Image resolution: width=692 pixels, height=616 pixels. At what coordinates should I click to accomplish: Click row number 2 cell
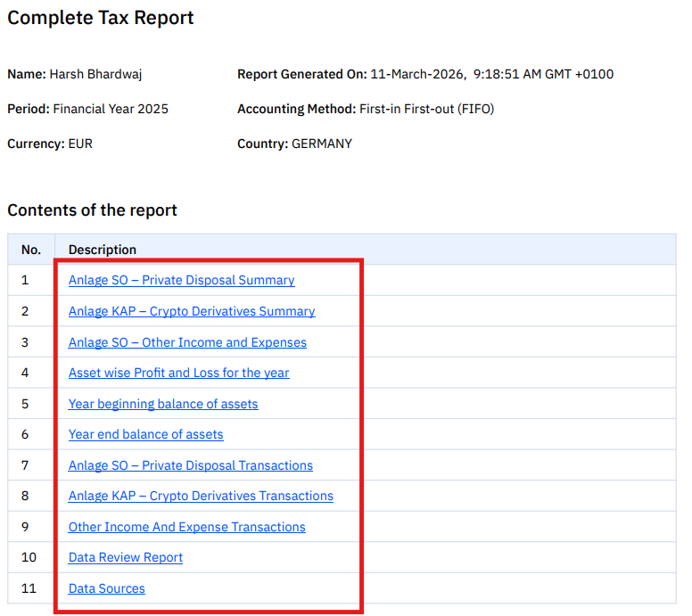[x=31, y=311]
